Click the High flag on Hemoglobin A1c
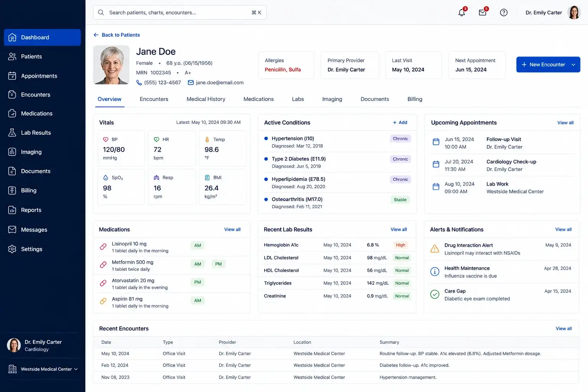The height and width of the screenshot is (392, 588). pyautogui.click(x=400, y=245)
